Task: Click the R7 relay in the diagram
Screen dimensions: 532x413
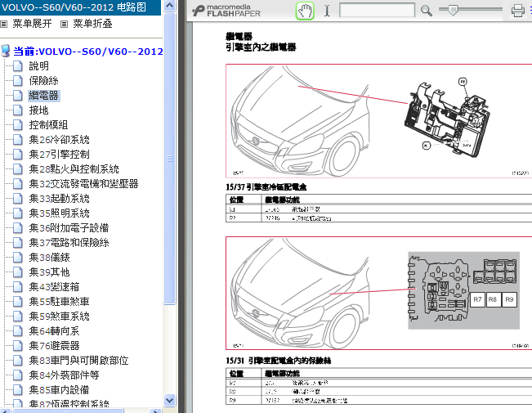Action: (477, 299)
